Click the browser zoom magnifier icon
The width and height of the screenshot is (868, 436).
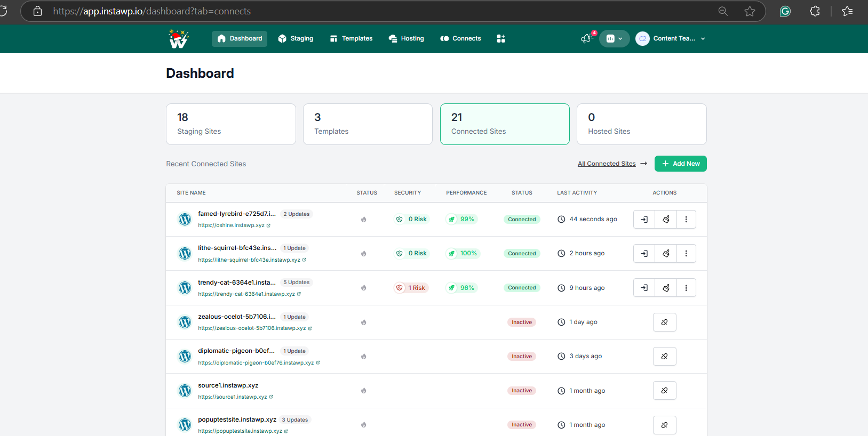[723, 11]
